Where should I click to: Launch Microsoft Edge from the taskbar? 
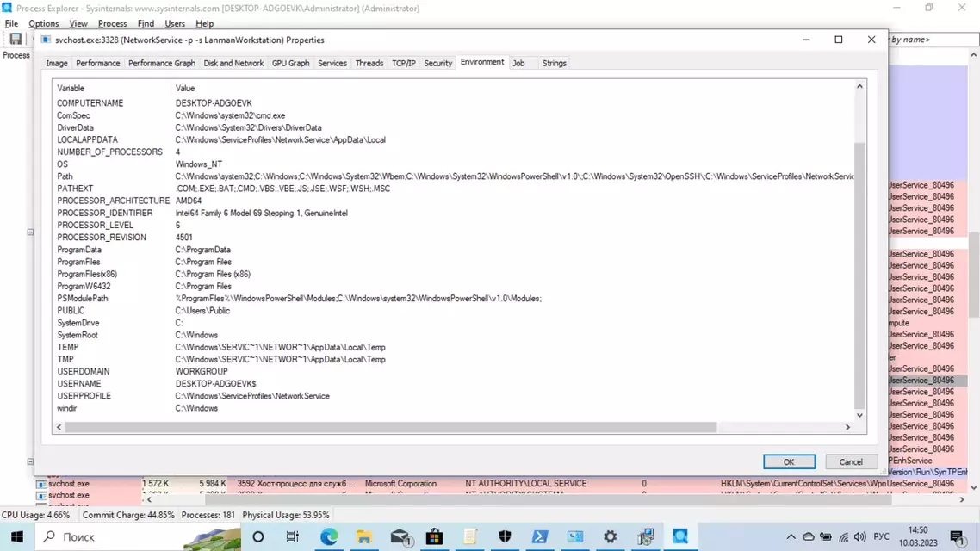[329, 536]
